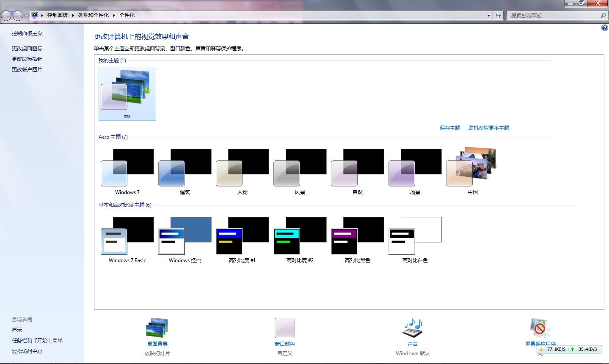Expand the arrow after 外观和个性化 breadcrumb
609x364 pixels.
click(x=114, y=15)
